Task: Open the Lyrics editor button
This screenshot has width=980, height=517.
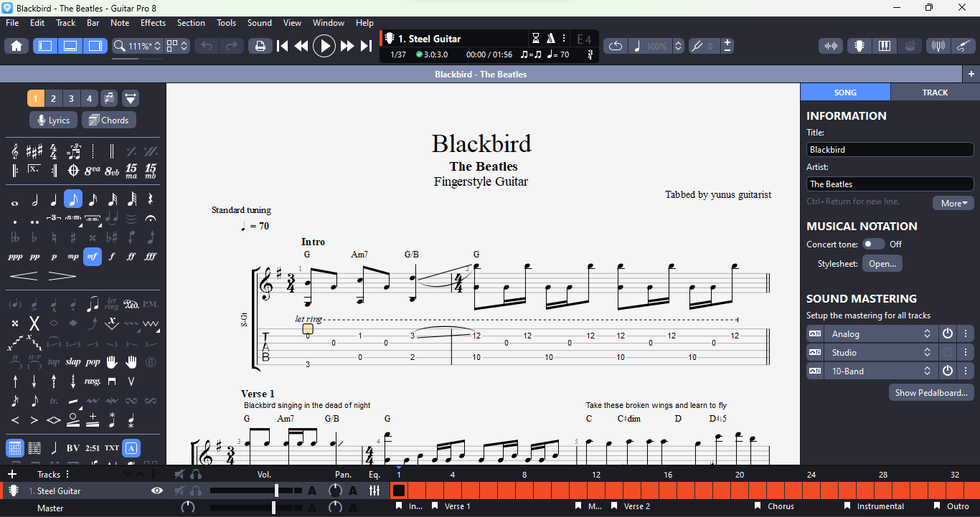Action: pyautogui.click(x=53, y=120)
